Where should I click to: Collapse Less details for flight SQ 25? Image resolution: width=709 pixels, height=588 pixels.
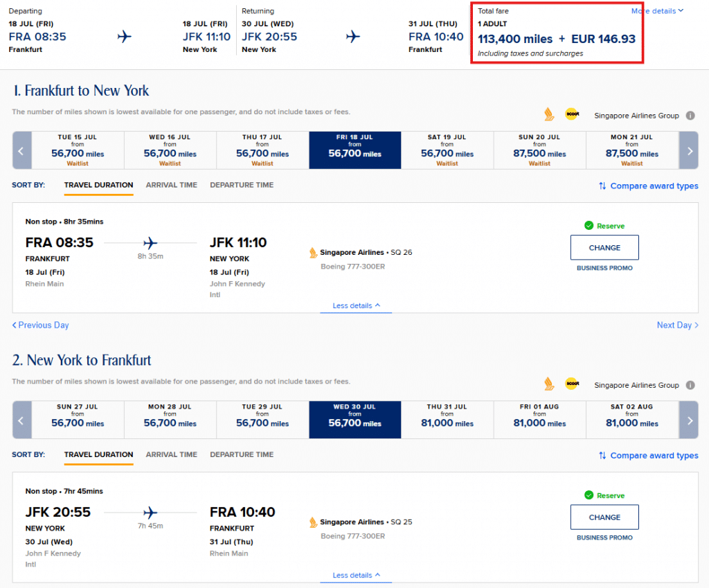coord(356,575)
